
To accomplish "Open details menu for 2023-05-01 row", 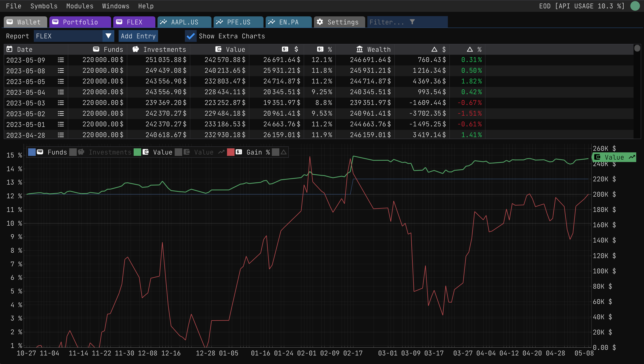I will click(x=61, y=124).
